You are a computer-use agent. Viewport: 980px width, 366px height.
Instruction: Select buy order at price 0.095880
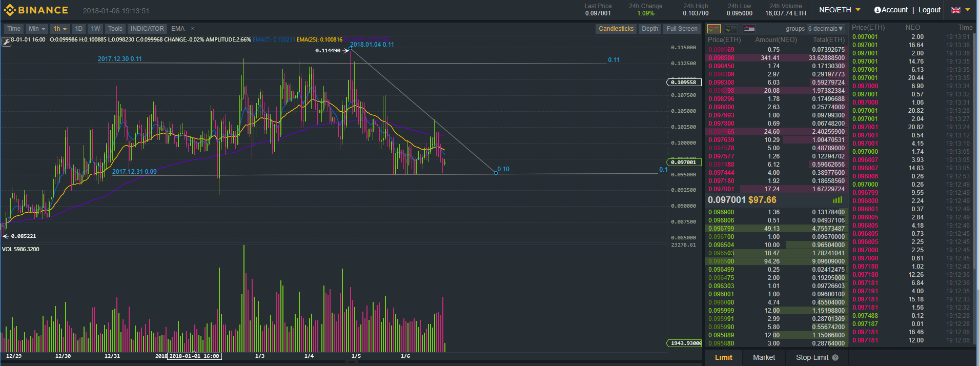[x=776, y=343]
